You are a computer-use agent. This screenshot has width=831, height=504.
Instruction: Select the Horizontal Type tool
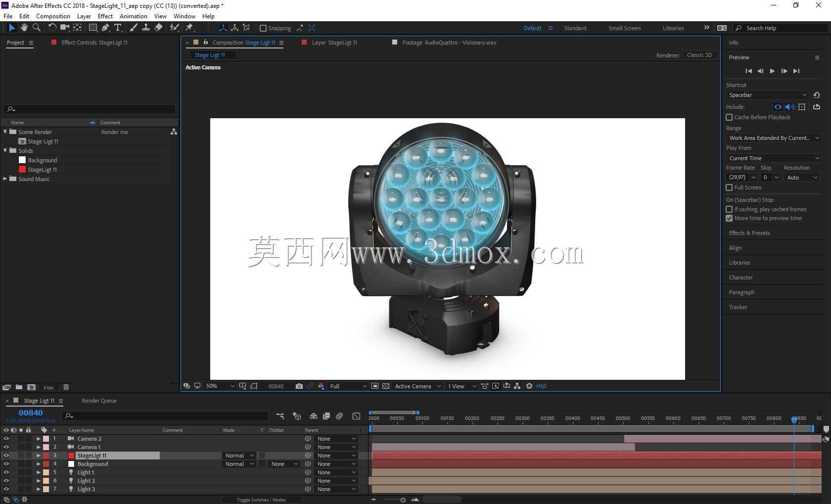[118, 28]
